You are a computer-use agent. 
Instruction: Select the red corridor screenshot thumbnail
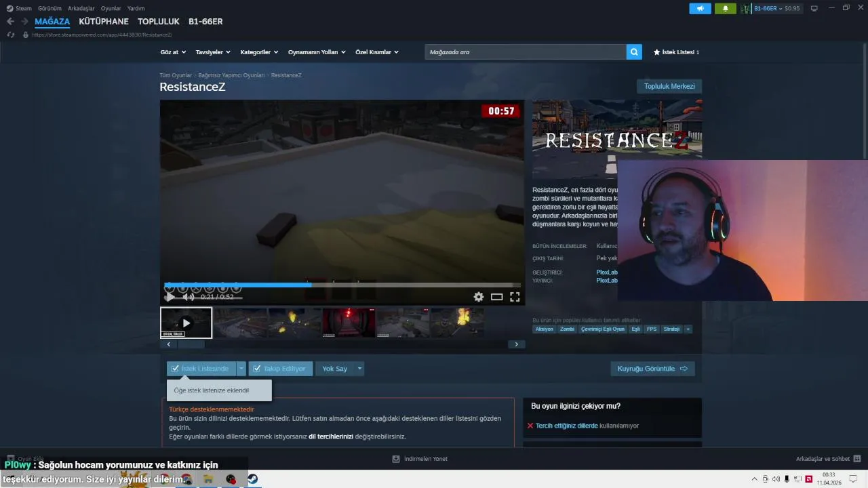(349, 323)
